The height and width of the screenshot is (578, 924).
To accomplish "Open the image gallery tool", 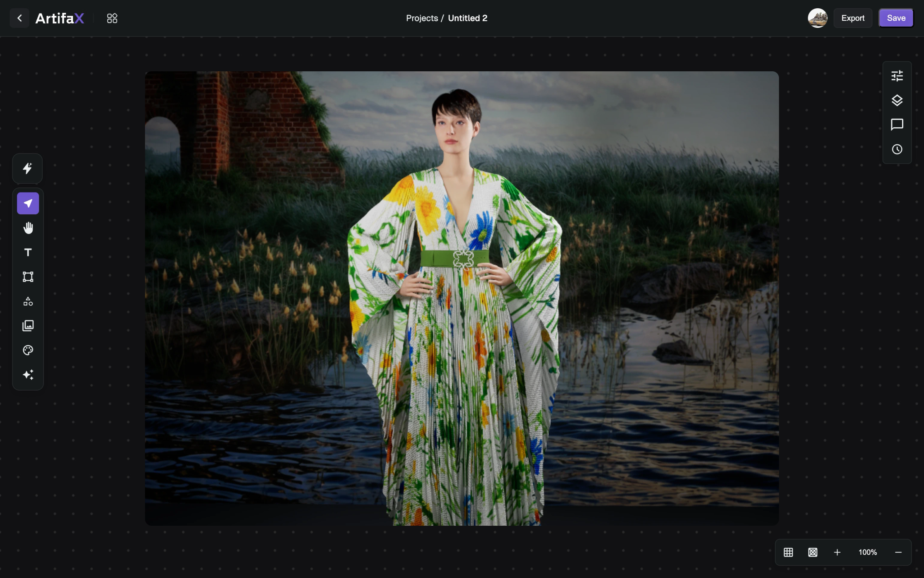I will tap(28, 325).
